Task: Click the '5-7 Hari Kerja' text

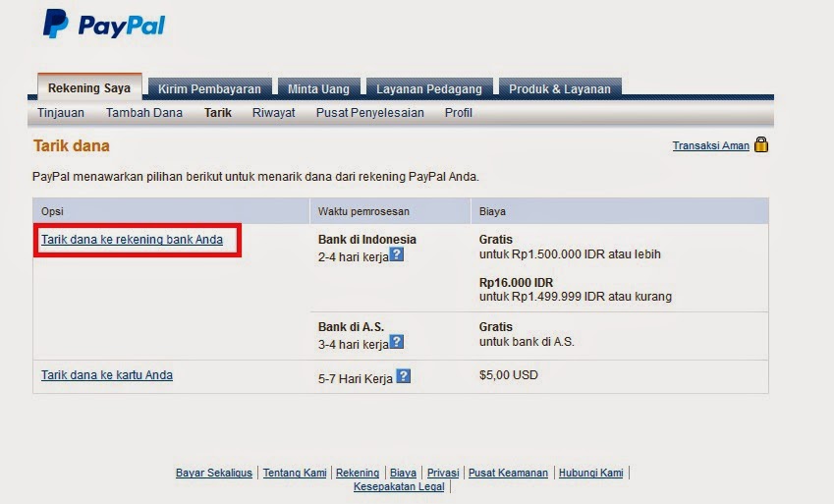Action: point(356,379)
